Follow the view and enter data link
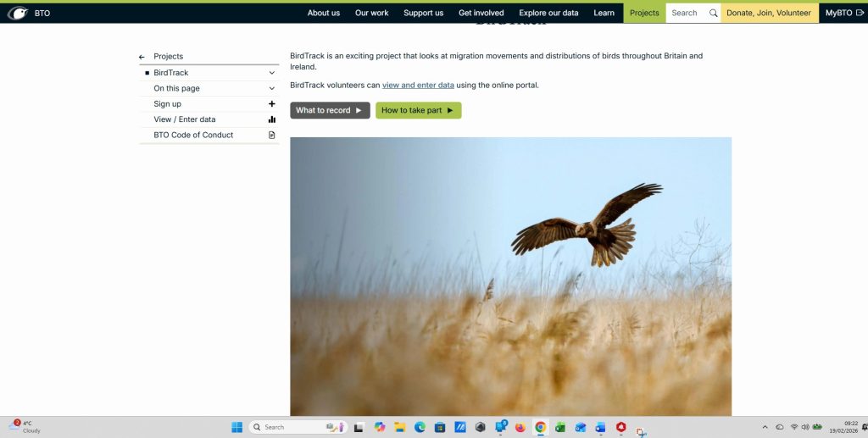Image resolution: width=868 pixels, height=438 pixels. click(x=418, y=86)
